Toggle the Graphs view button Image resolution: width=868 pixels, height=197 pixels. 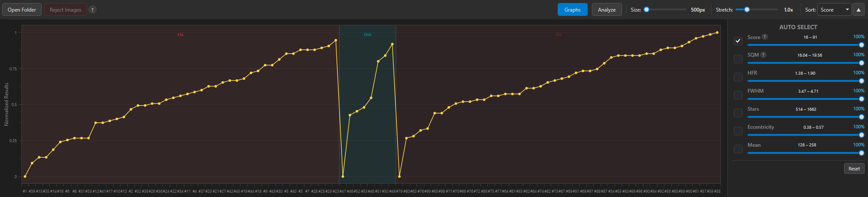[x=572, y=10]
